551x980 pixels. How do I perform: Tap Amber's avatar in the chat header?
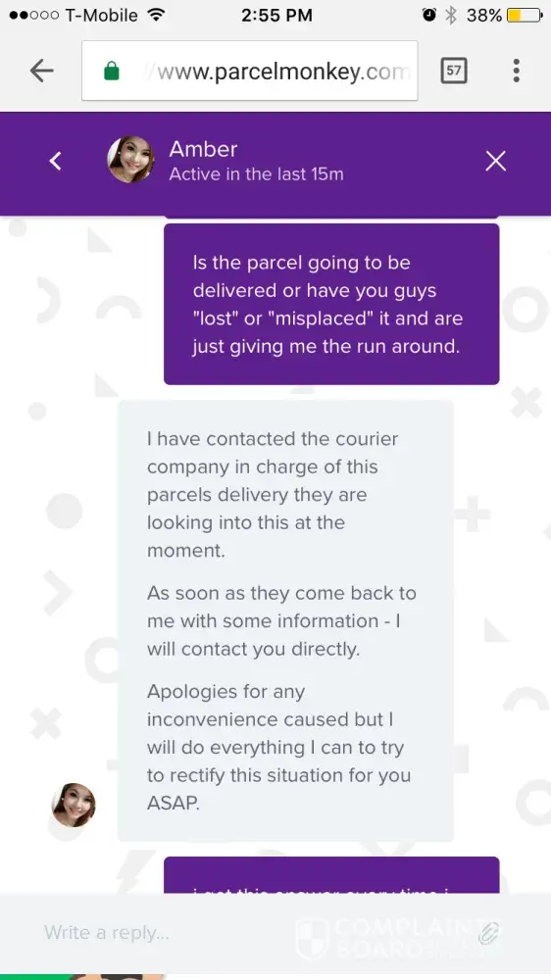pos(130,160)
